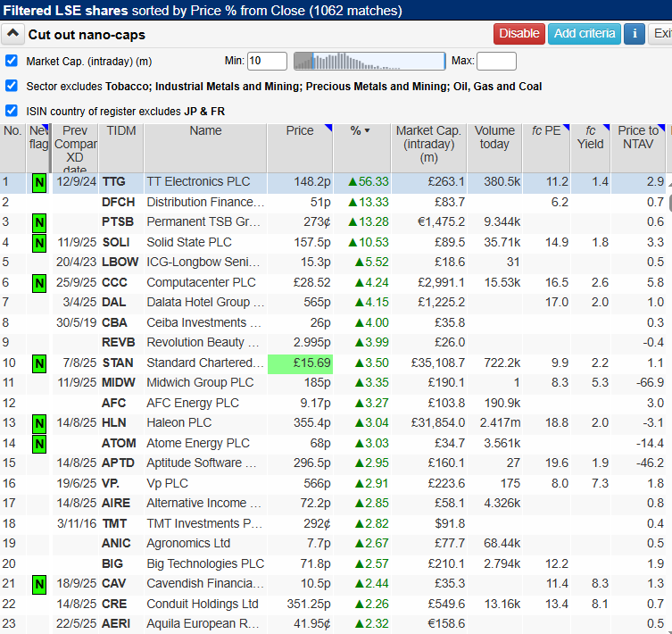Click the market cap histogram range slider
The height and width of the screenshot is (634, 672).
click(x=369, y=61)
